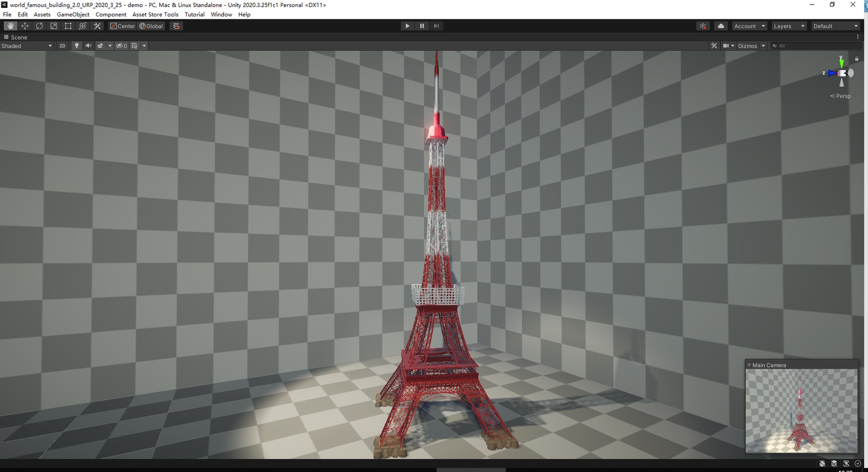
Task: Expand camera settings dropdown arrow
Action: coord(733,46)
